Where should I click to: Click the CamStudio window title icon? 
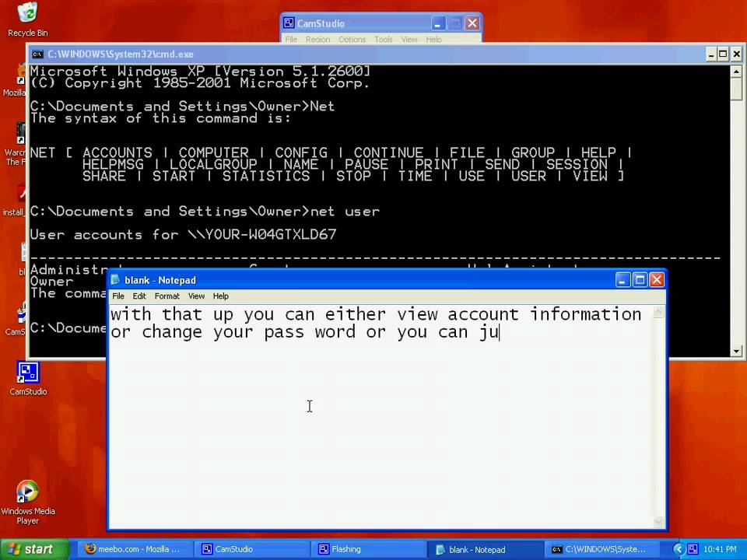(x=288, y=23)
